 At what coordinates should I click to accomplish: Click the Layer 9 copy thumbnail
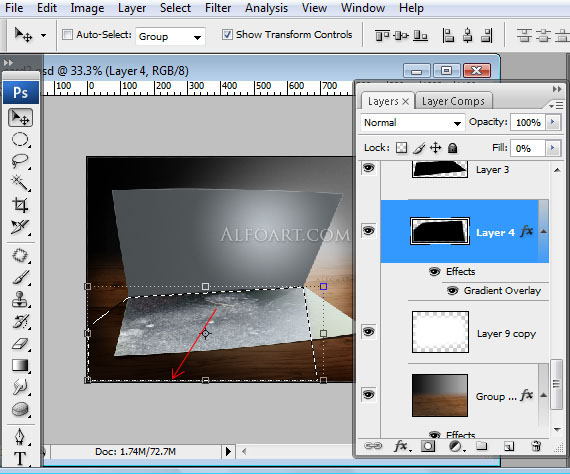440,332
